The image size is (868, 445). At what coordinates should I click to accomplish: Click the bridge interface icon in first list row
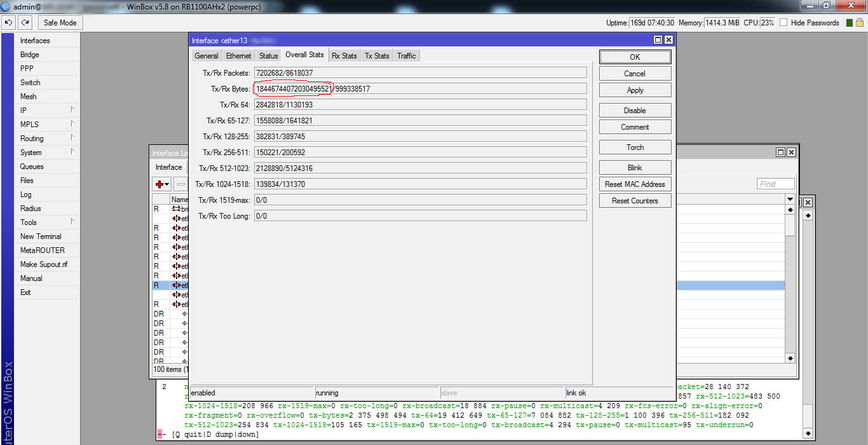(x=177, y=209)
